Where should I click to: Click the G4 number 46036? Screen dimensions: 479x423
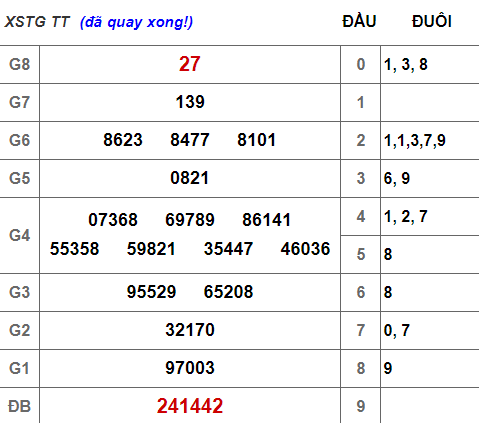pos(305,249)
